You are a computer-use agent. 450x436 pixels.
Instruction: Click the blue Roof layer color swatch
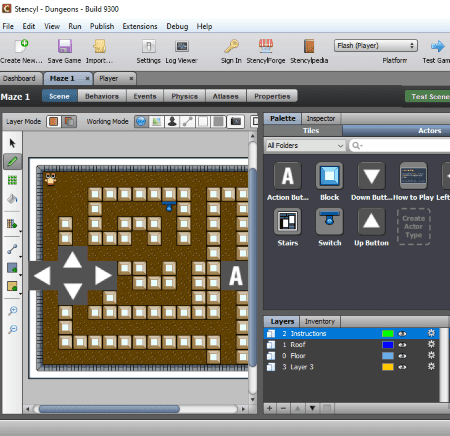click(x=388, y=345)
